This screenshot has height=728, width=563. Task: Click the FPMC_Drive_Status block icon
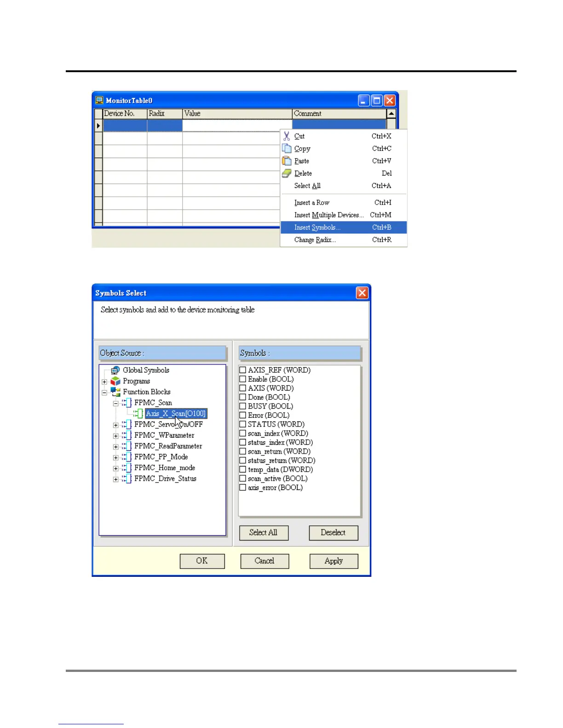click(126, 479)
